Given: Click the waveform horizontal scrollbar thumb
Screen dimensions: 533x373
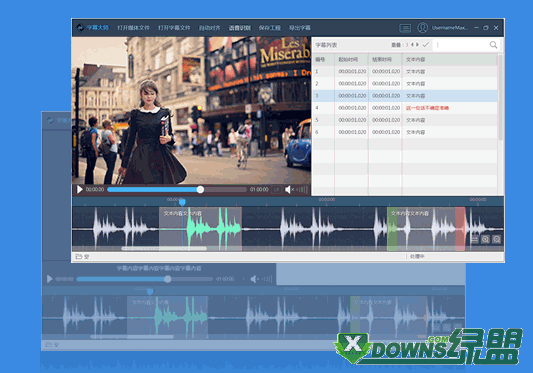Looking at the screenshot, I should (x=164, y=248).
